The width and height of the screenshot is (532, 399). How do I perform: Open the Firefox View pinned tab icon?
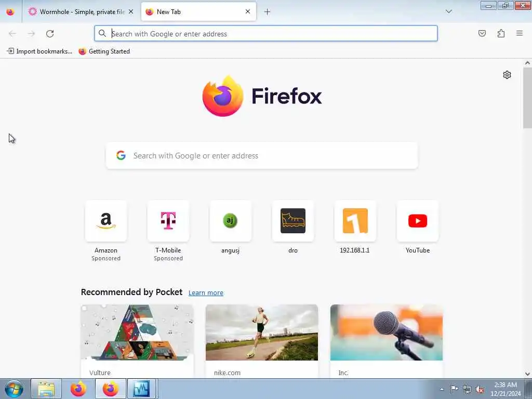tap(10, 12)
